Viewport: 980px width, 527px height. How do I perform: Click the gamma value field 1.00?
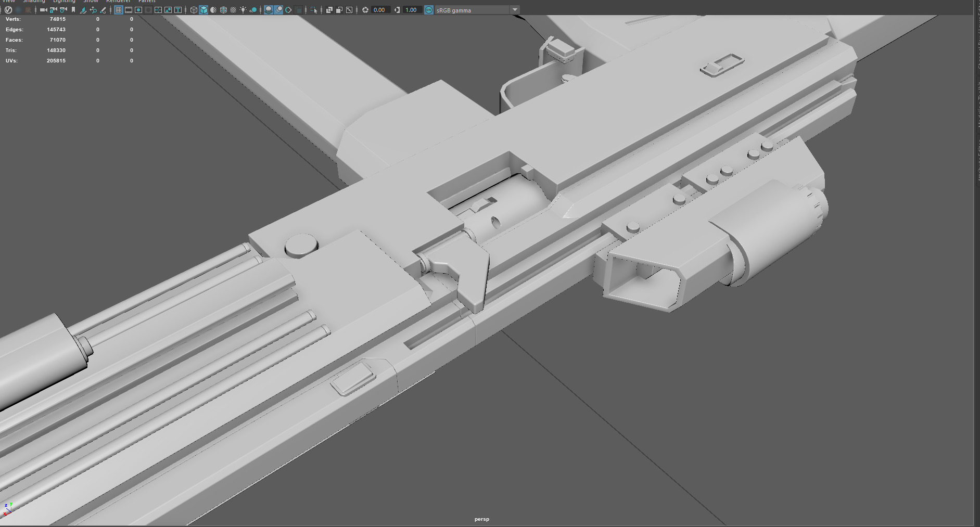[x=412, y=10]
